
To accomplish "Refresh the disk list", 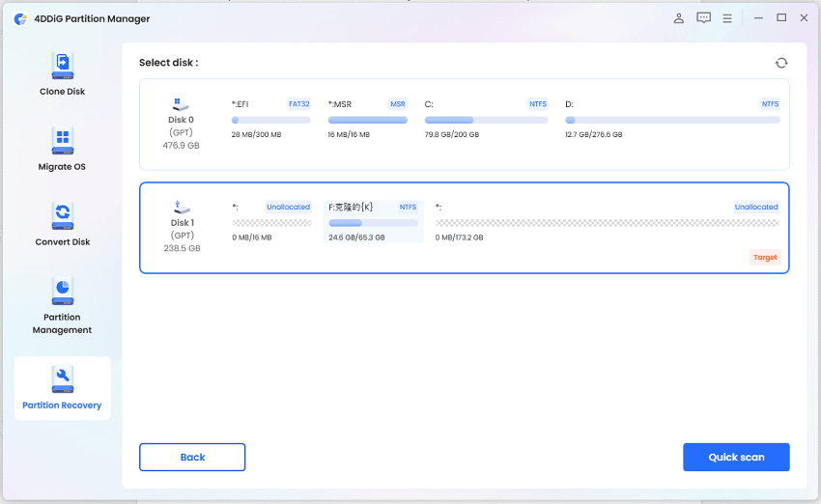I will pyautogui.click(x=780, y=63).
